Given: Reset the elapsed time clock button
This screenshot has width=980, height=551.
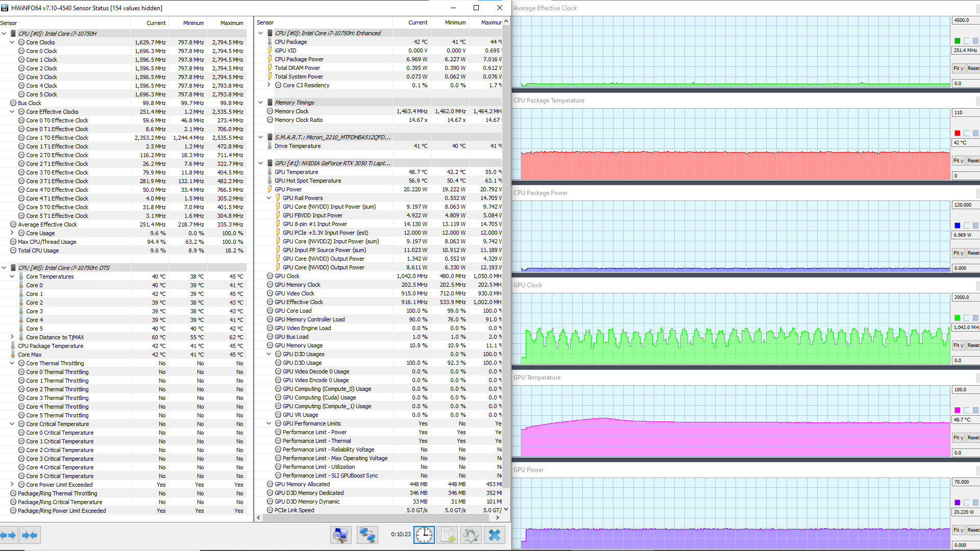Looking at the screenshot, I should (x=424, y=535).
